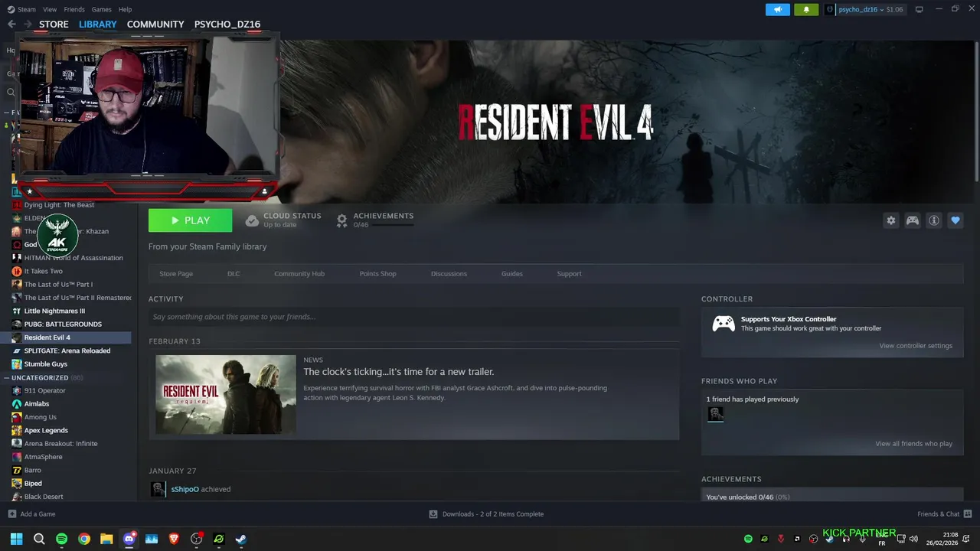Click the Say something activity input field
The width and height of the screenshot is (980, 551).
[x=413, y=317]
